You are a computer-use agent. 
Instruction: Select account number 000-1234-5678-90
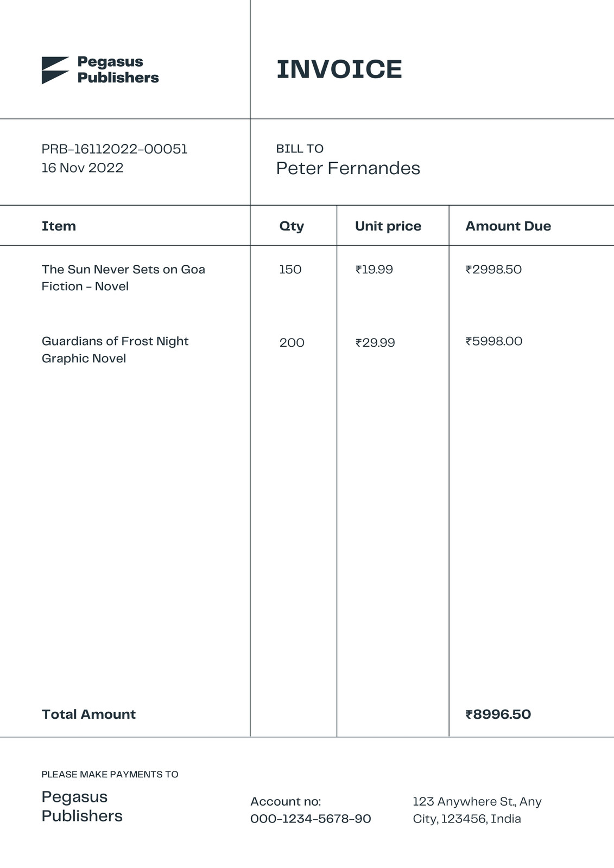pos(311,819)
